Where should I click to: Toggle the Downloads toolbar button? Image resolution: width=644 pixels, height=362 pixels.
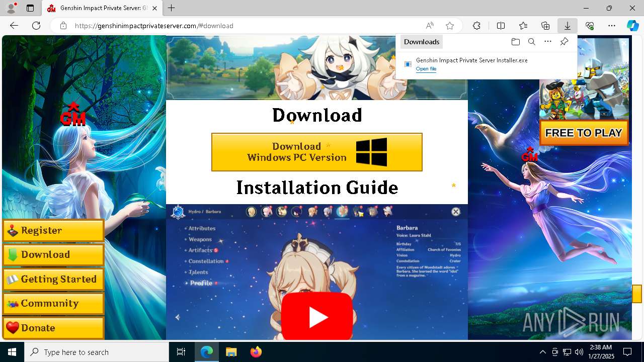point(567,26)
